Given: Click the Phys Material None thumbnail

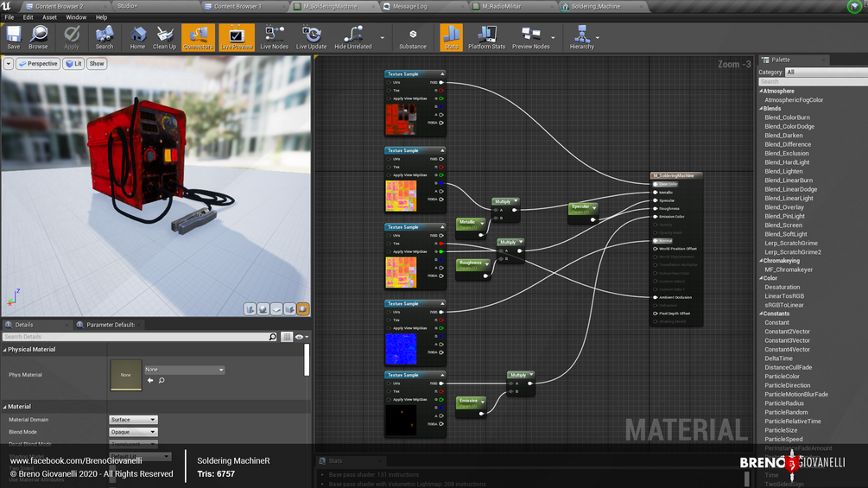Looking at the screenshot, I should (125, 375).
